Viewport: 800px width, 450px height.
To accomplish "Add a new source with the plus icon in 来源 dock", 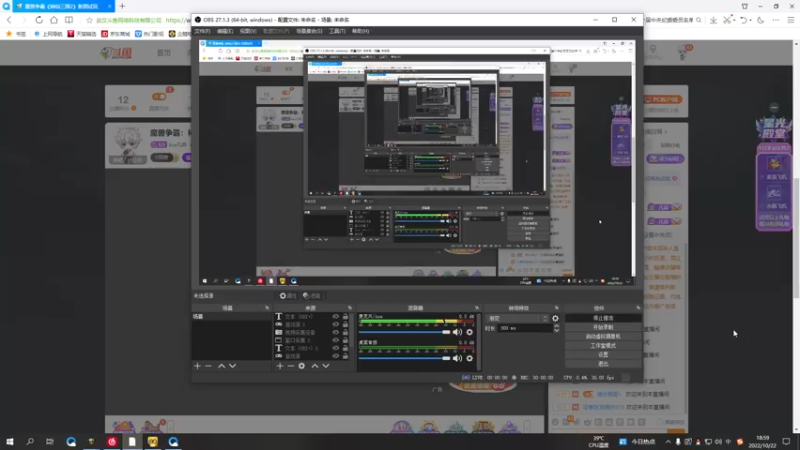I will tap(280, 366).
